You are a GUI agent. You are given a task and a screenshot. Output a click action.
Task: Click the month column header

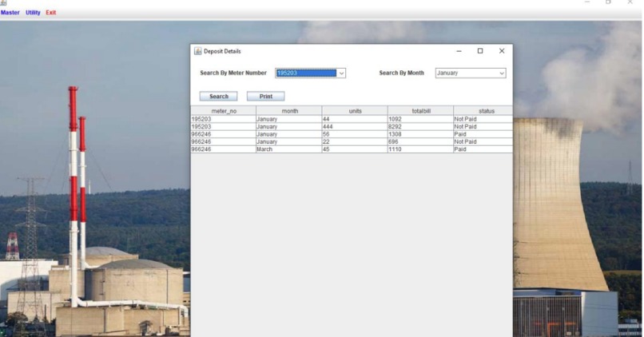click(289, 111)
